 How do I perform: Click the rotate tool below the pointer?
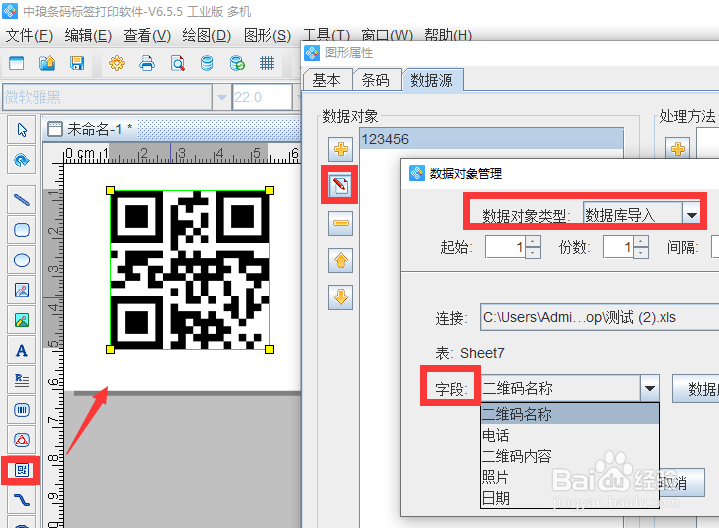point(22,160)
